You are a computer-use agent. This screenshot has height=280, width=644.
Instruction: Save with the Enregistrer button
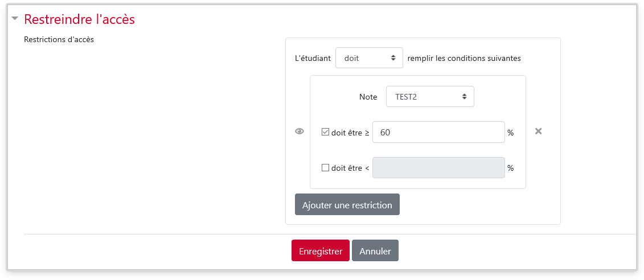[x=321, y=250]
